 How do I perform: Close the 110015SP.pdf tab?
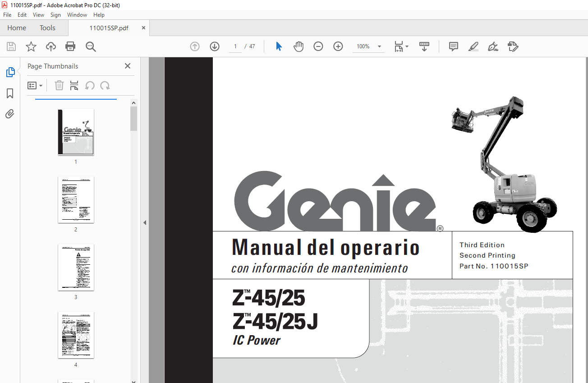coord(144,28)
